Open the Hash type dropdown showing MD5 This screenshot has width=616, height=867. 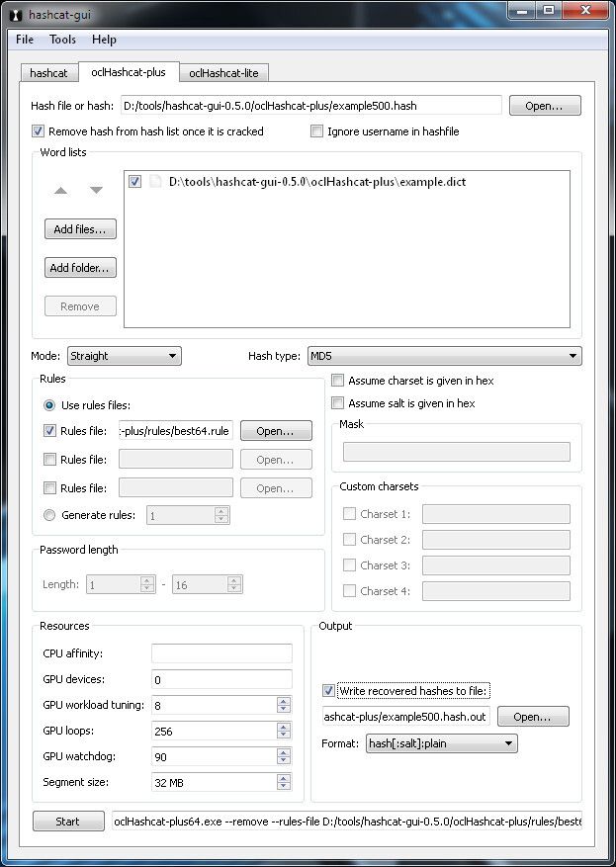(x=445, y=356)
